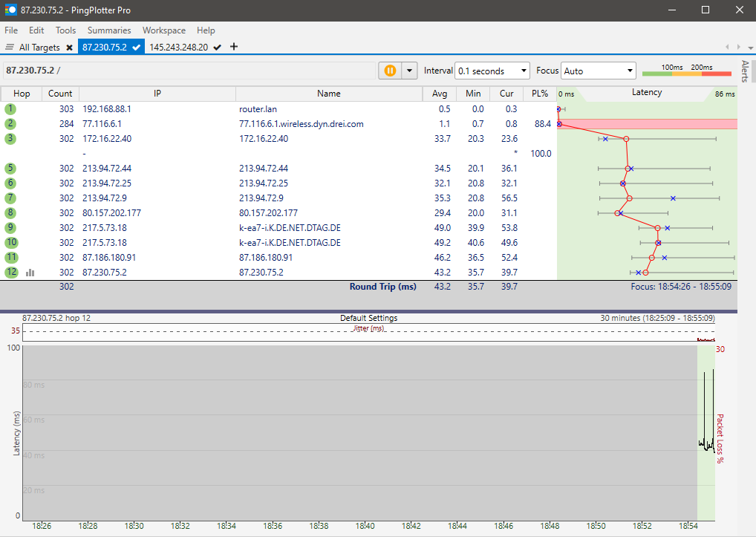756x537 pixels.
Task: Click the checkmark on the 145.243.248.20 tab
Action: [x=218, y=48]
